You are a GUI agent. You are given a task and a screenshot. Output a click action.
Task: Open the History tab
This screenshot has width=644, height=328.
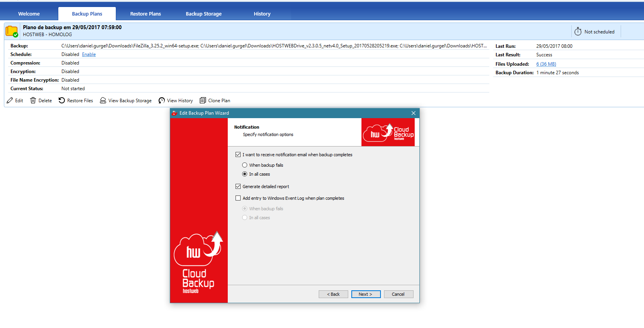262,14
